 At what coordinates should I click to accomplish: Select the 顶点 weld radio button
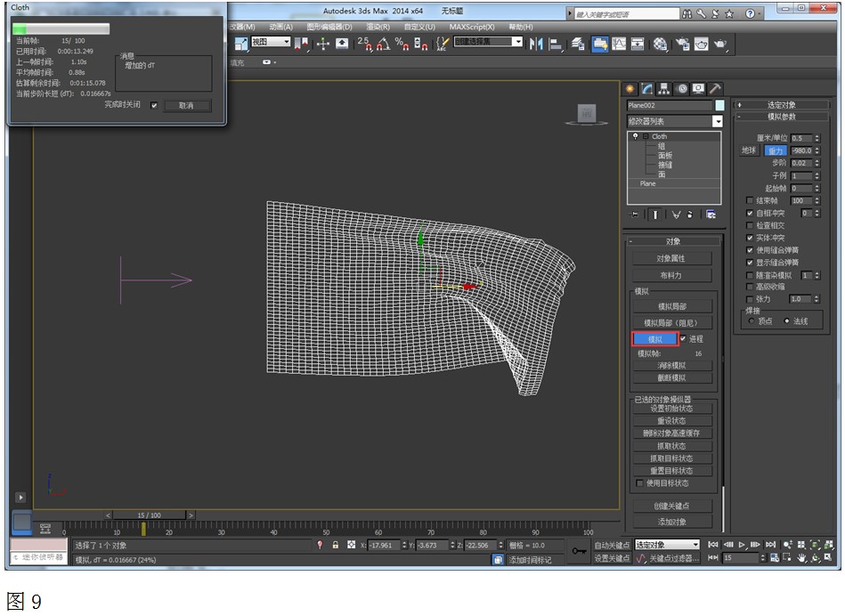tap(752, 320)
